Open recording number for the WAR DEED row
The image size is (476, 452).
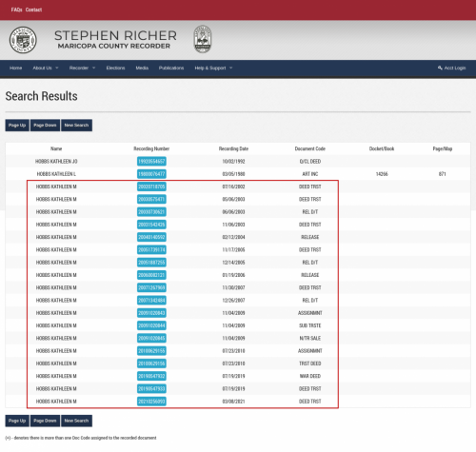[151, 376]
